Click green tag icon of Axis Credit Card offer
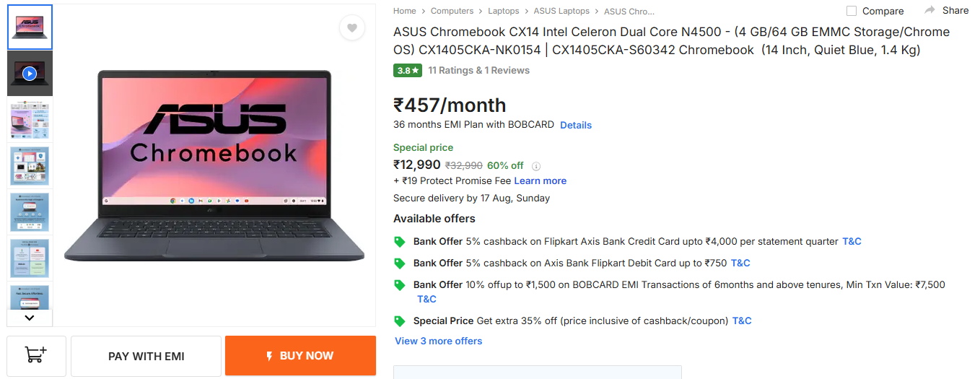Viewport: 980px width, 379px height. pos(400,242)
